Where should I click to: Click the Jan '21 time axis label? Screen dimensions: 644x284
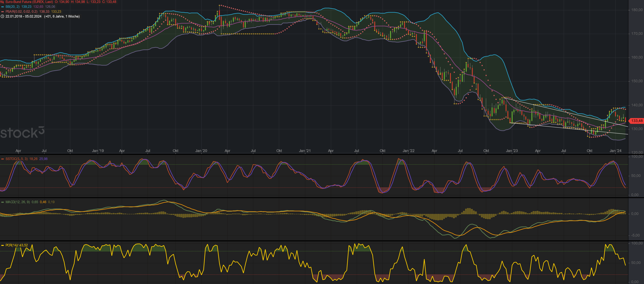coord(305,151)
